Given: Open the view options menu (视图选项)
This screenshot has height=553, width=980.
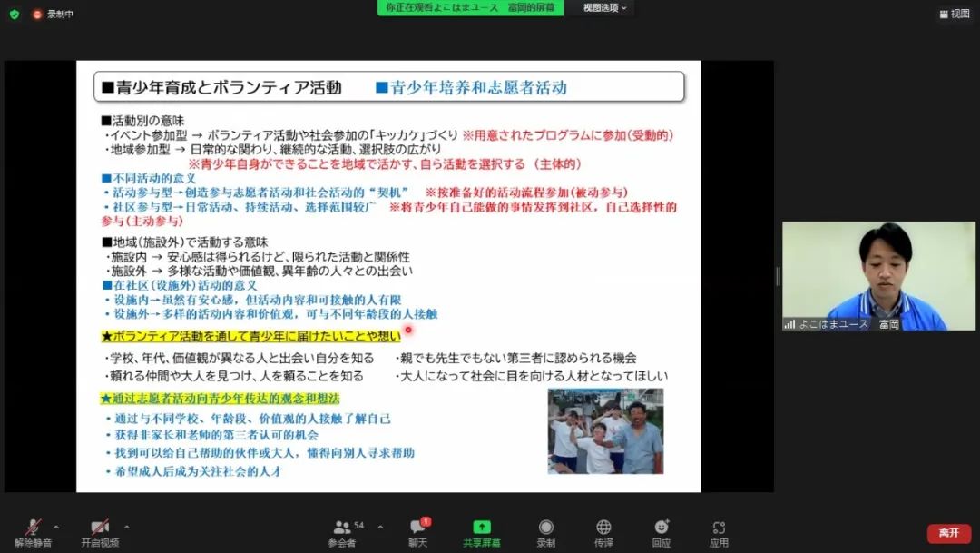Looking at the screenshot, I should [604, 7].
